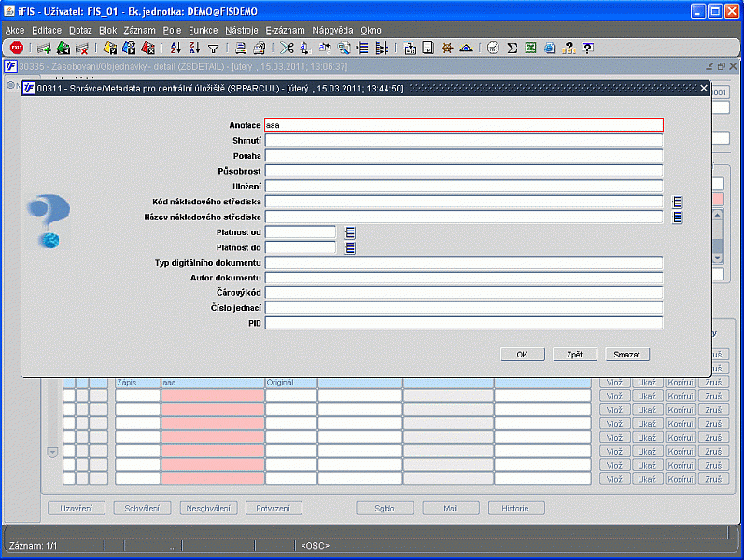Viewport: 744px width, 560px height.
Task: Click the Zpět button
Action: (575, 355)
